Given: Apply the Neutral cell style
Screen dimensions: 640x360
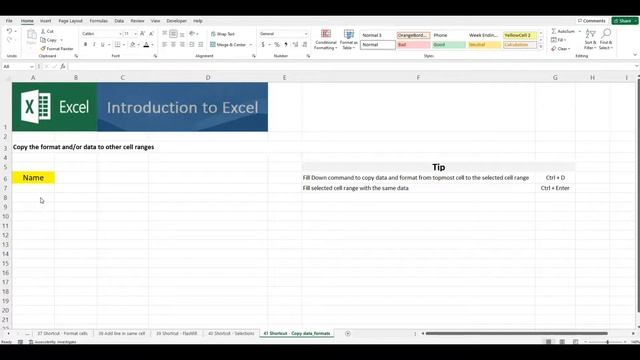Looking at the screenshot, I should point(484,45).
